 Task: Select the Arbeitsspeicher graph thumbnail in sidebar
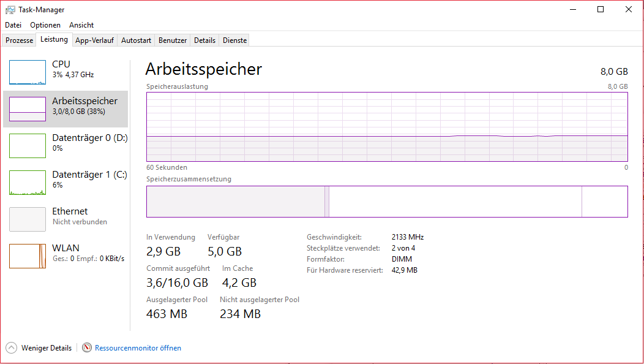pos(28,109)
